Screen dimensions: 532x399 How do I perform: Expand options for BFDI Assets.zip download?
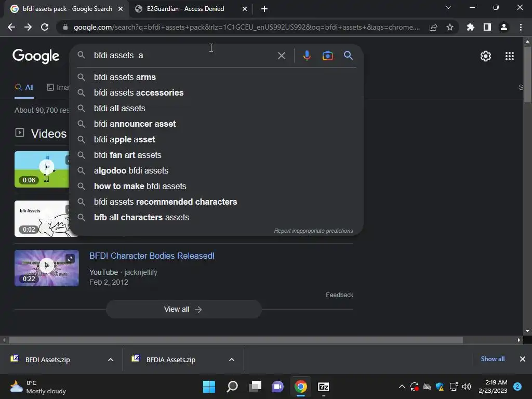coord(111,360)
